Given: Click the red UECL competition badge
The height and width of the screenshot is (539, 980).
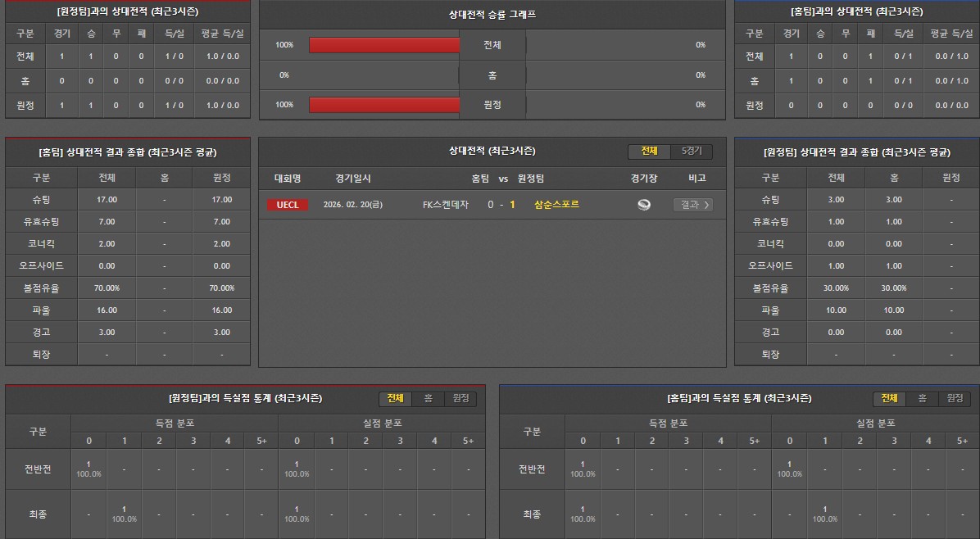Looking at the screenshot, I should click(x=288, y=205).
